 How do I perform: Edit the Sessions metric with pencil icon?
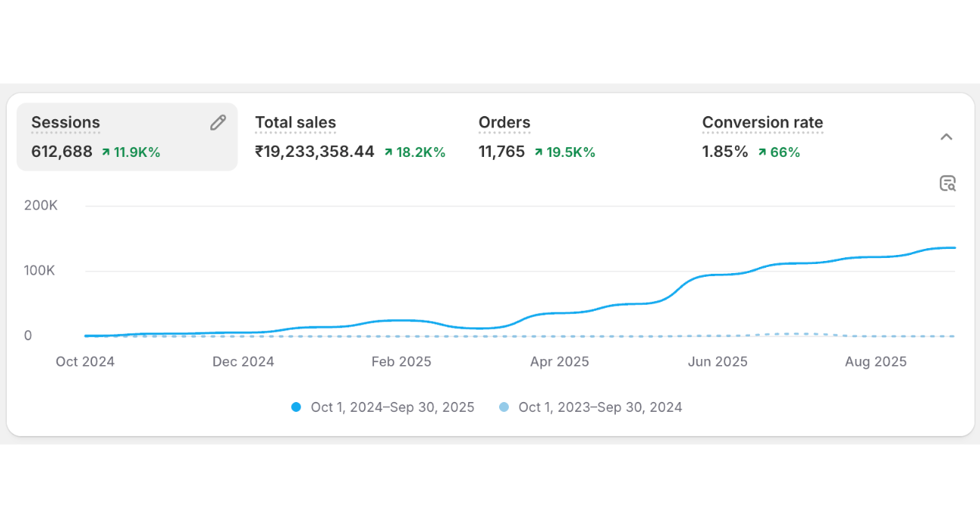pos(218,123)
